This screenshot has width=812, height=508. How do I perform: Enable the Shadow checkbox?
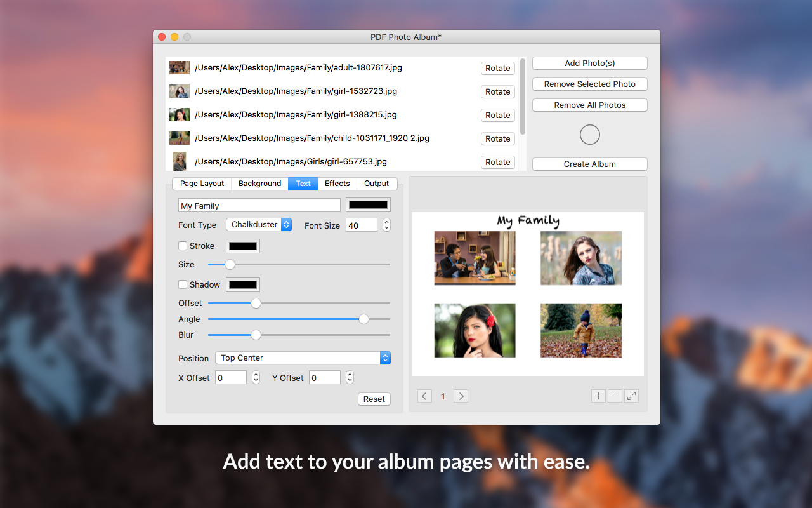pyautogui.click(x=183, y=284)
